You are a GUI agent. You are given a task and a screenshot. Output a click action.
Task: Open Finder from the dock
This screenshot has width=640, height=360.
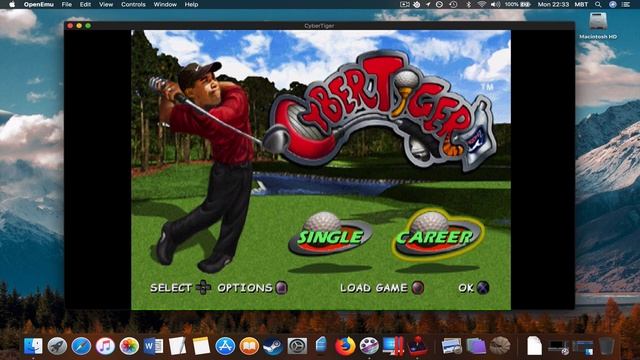[33, 346]
